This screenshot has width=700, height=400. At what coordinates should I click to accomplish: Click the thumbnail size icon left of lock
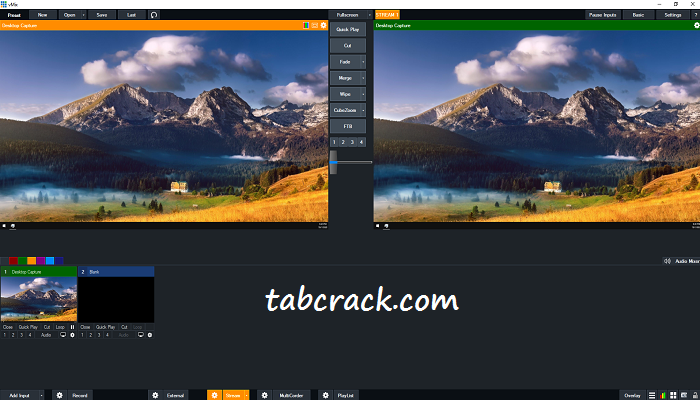click(x=683, y=396)
